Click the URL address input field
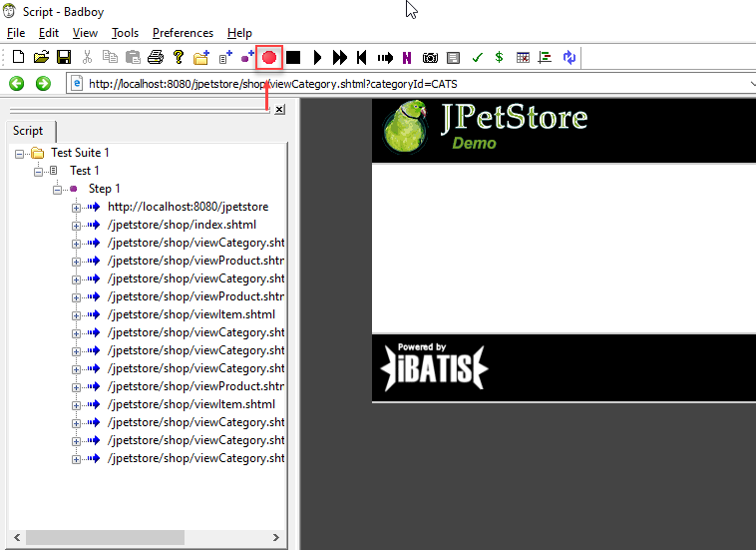Screen dimensions: 756x550 click(x=399, y=84)
